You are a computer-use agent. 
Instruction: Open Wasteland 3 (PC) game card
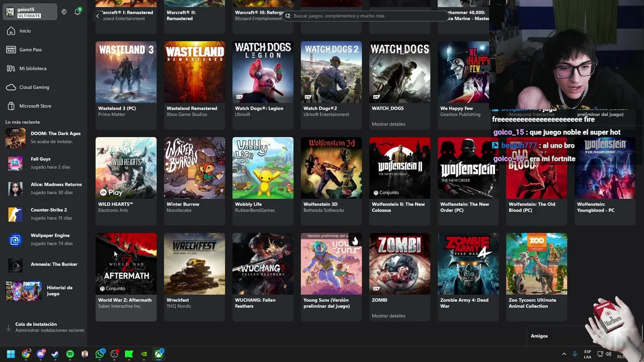126,85
